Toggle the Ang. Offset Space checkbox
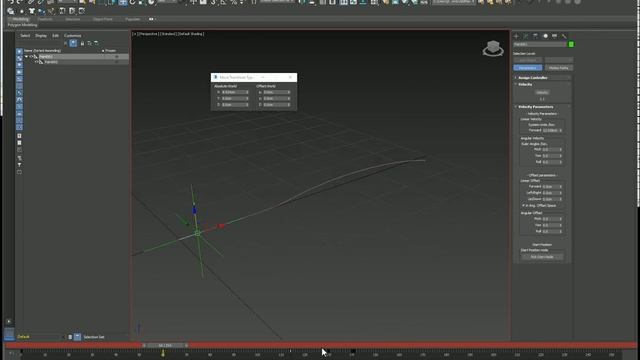Image resolution: width=640 pixels, height=360 pixels. point(524,205)
